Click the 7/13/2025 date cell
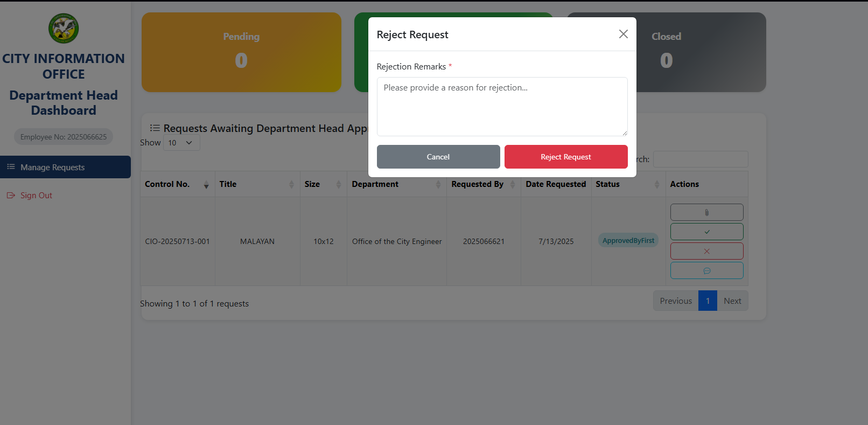This screenshot has height=425, width=868. 556,241
